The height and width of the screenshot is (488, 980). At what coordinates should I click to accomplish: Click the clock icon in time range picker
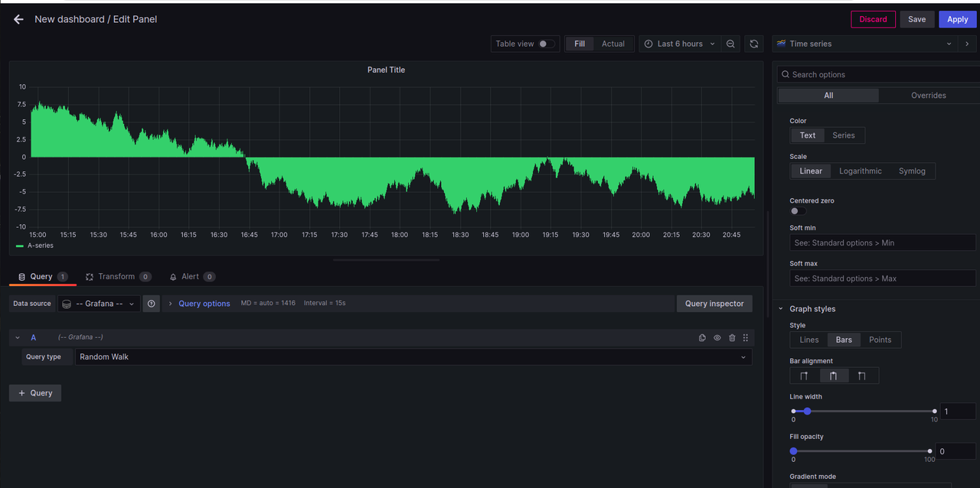648,44
